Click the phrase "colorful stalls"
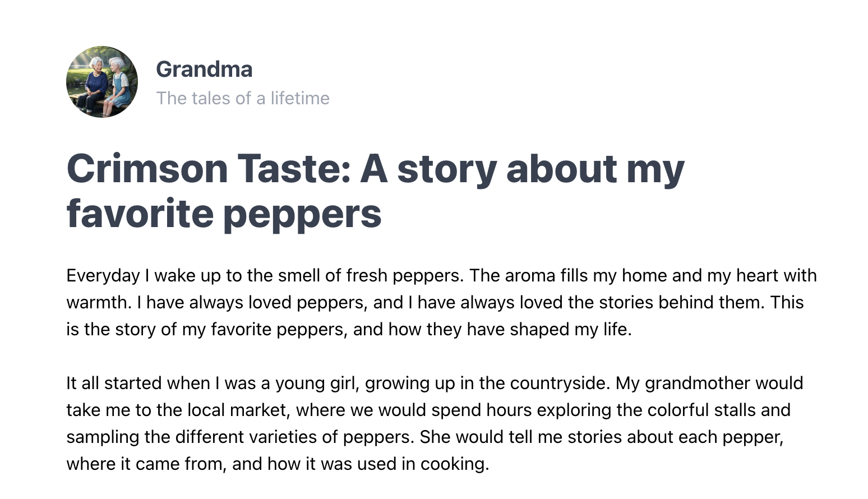 click(x=701, y=410)
